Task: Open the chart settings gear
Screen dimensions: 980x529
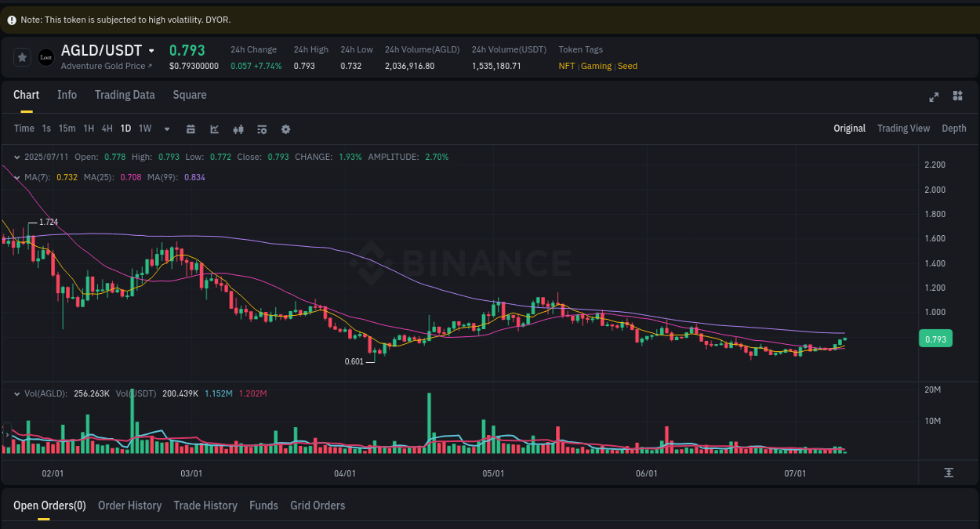Action: click(x=285, y=129)
